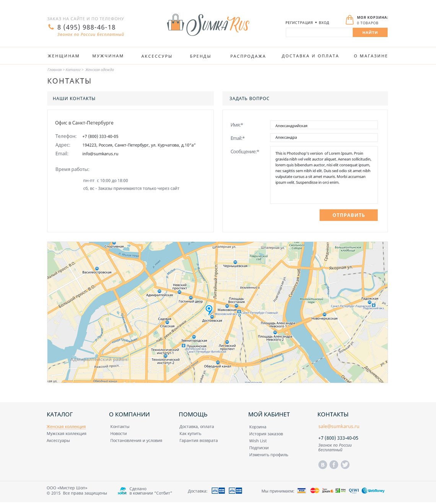Open the Facebook social icon
The image size is (436, 504).
(x=334, y=465)
